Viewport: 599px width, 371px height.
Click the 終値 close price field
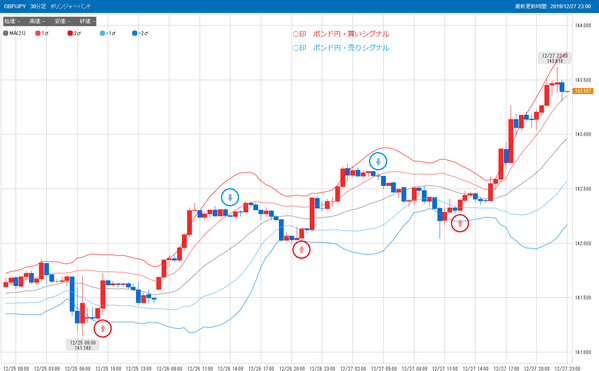point(87,21)
